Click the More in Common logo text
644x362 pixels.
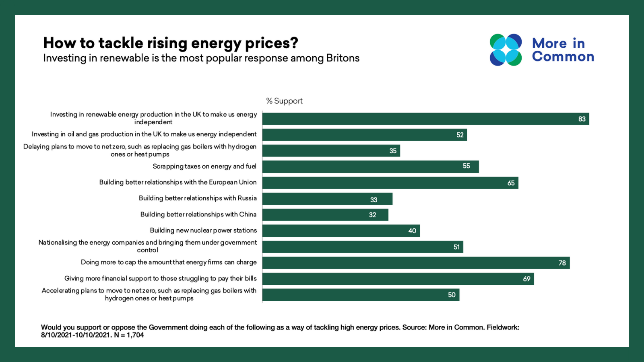pos(563,50)
